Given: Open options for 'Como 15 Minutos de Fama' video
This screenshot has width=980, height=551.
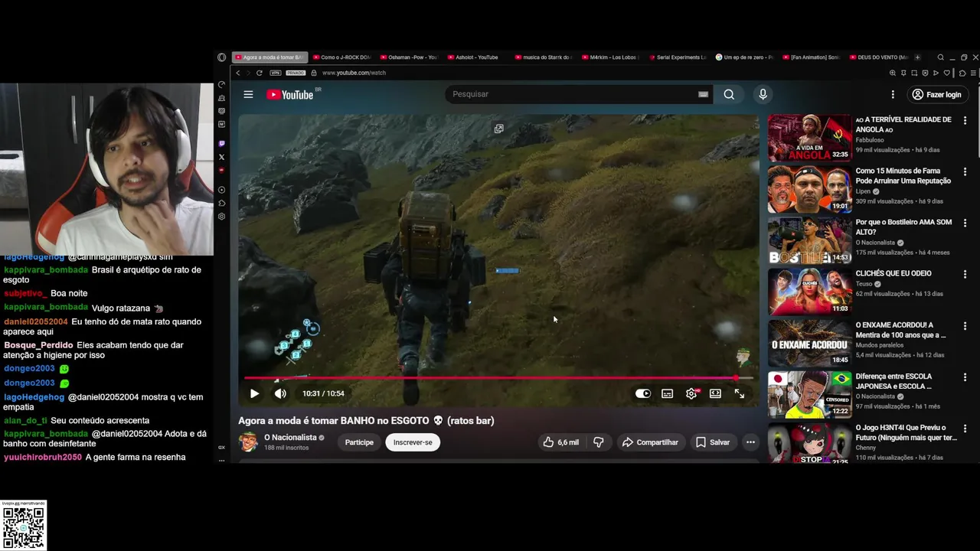Looking at the screenshot, I should click(x=965, y=172).
